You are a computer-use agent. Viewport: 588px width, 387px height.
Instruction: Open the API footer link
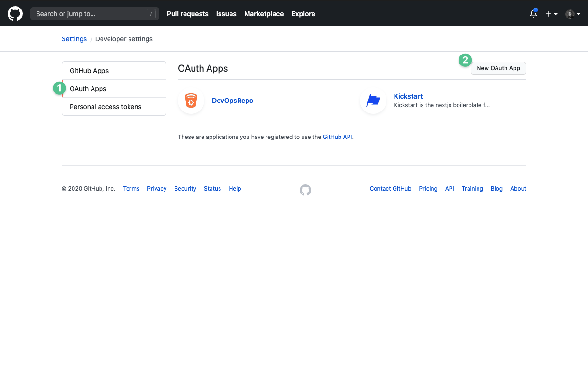(x=450, y=189)
